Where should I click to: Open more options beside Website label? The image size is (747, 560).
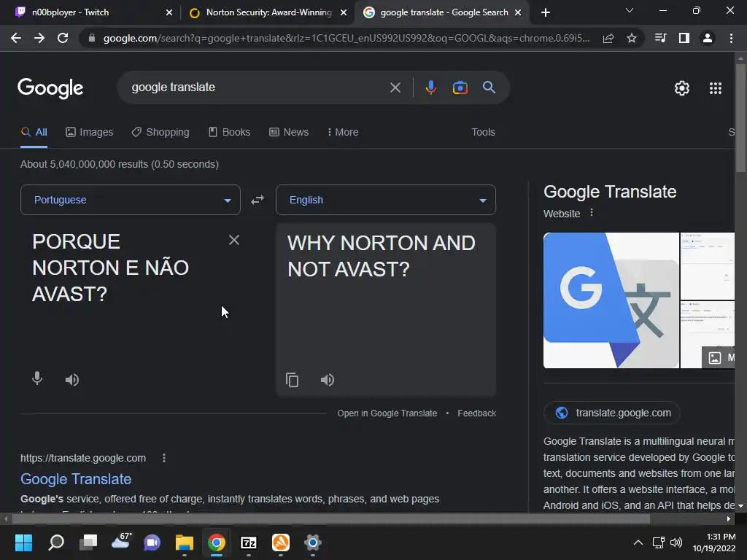click(591, 212)
